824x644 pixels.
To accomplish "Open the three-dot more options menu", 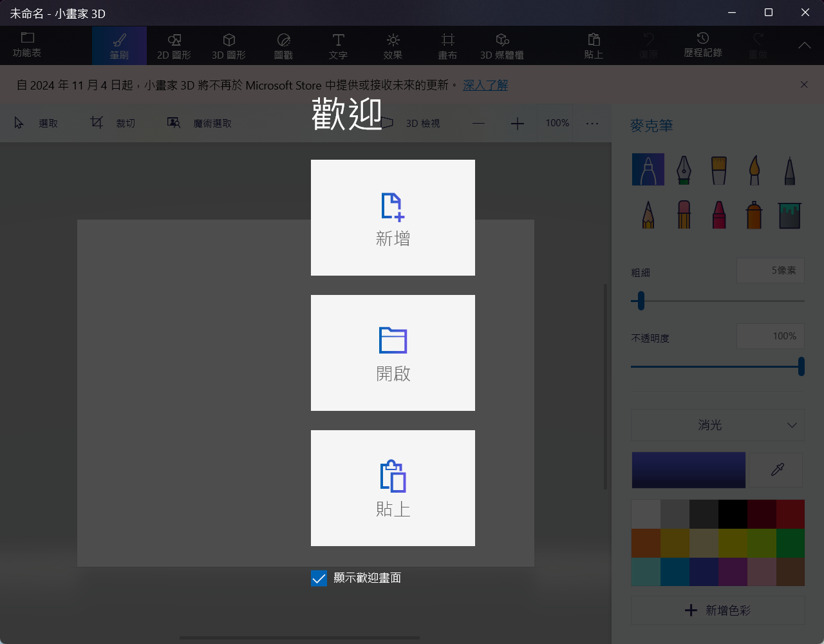I will (x=592, y=123).
